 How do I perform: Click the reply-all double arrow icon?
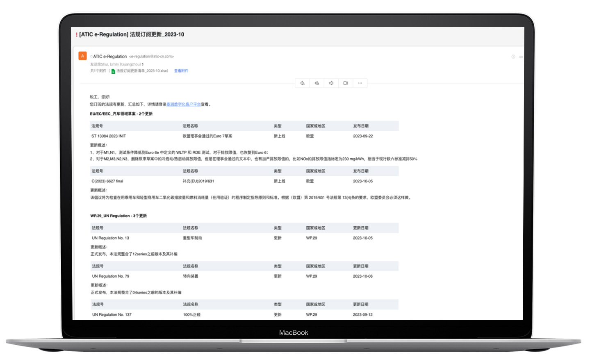click(317, 83)
